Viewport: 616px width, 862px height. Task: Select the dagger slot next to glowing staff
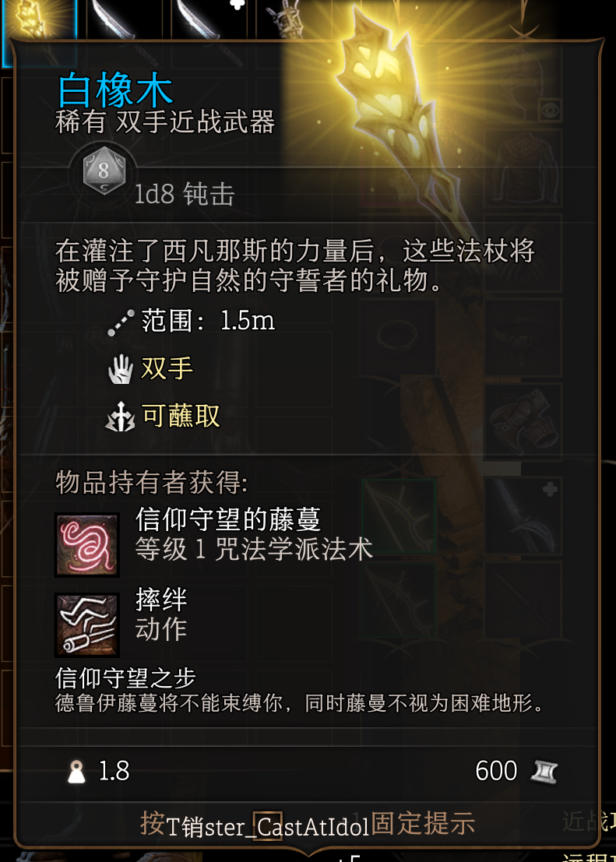tap(124, 20)
